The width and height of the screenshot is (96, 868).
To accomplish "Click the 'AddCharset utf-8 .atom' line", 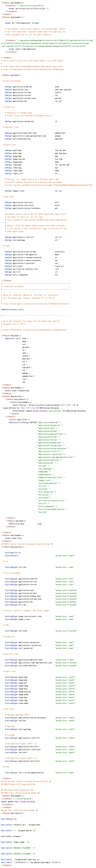I will click(17, 338).
